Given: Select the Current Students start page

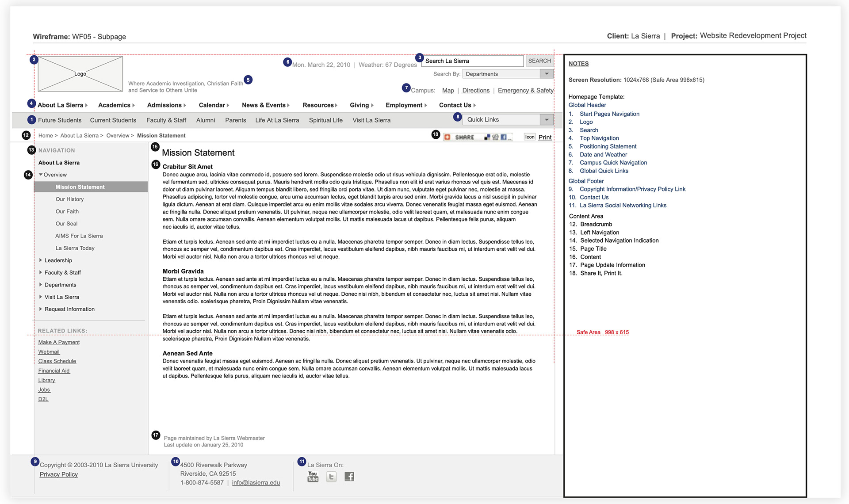Looking at the screenshot, I should click(113, 120).
